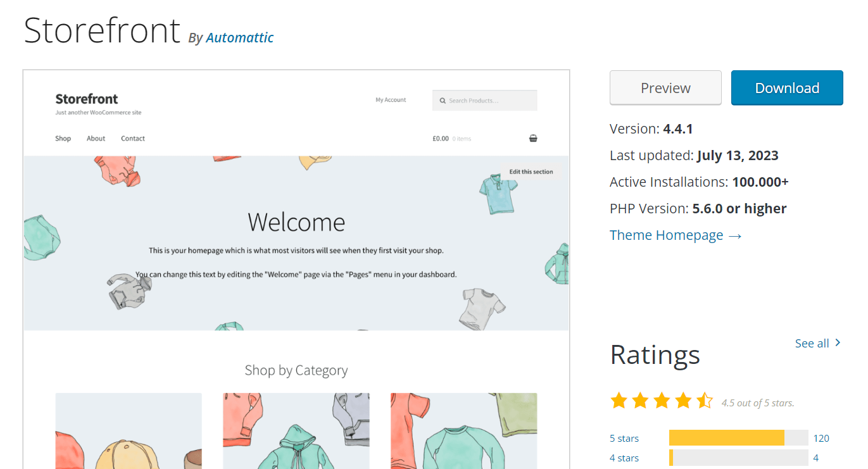Screen dimensions: 868x469
Task: Click the 4 stars rating link
Action: [624, 458]
